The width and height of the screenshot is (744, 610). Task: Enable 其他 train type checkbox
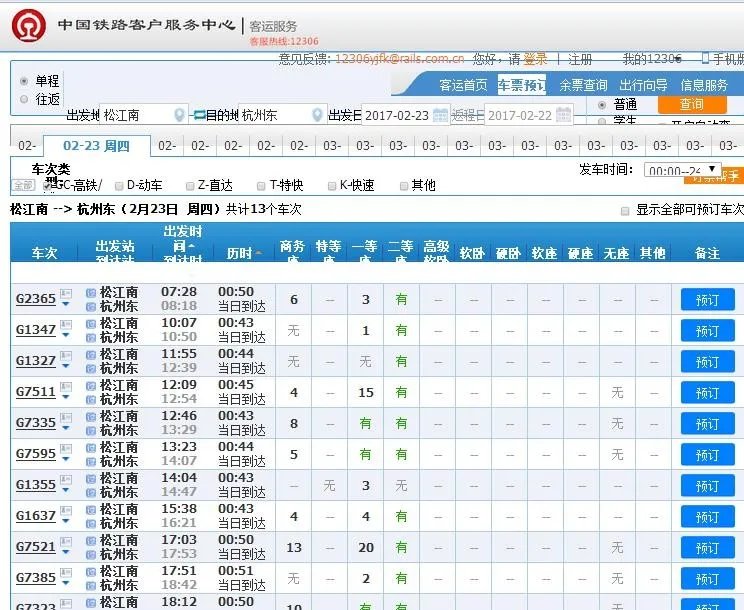pos(404,185)
